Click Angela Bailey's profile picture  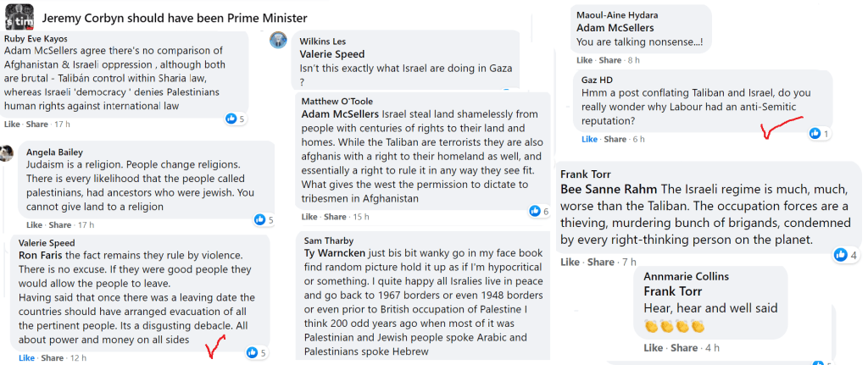pyautogui.click(x=7, y=153)
